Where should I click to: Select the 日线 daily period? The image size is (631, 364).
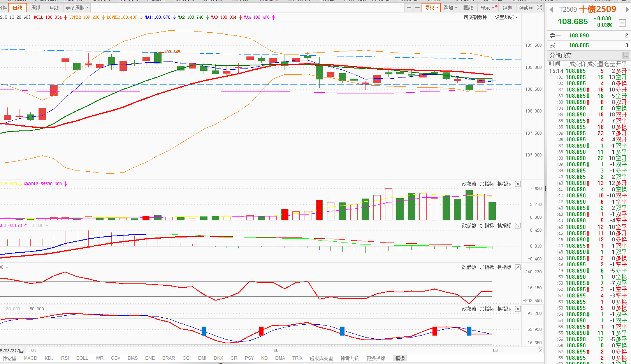coord(18,8)
